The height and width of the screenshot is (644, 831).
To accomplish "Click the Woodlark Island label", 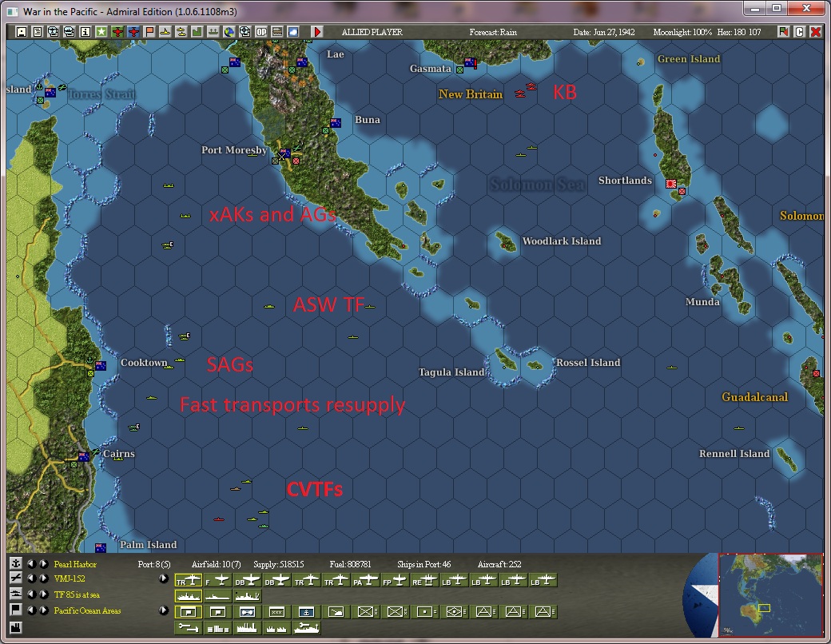I will click(x=561, y=241).
